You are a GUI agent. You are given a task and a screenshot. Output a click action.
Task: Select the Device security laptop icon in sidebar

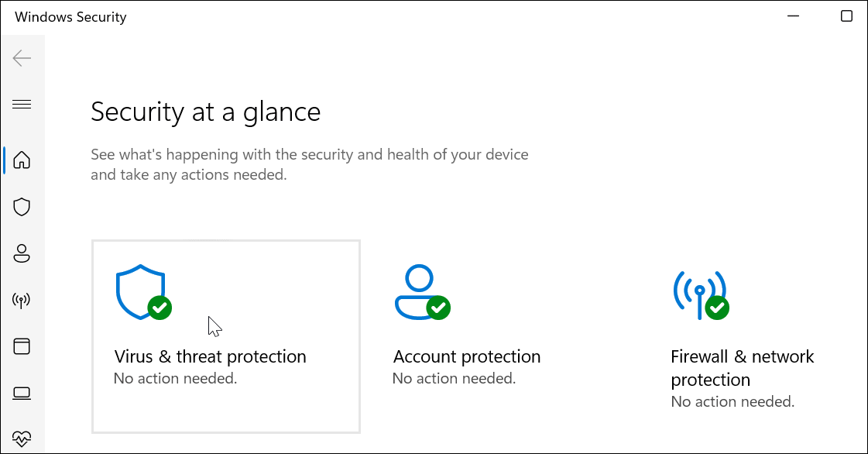[x=22, y=393]
